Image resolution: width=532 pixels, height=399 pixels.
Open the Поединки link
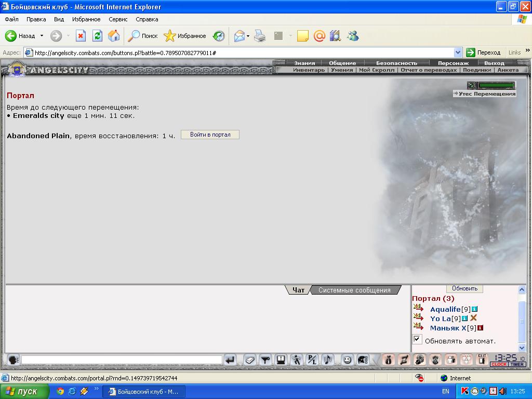[x=477, y=70]
